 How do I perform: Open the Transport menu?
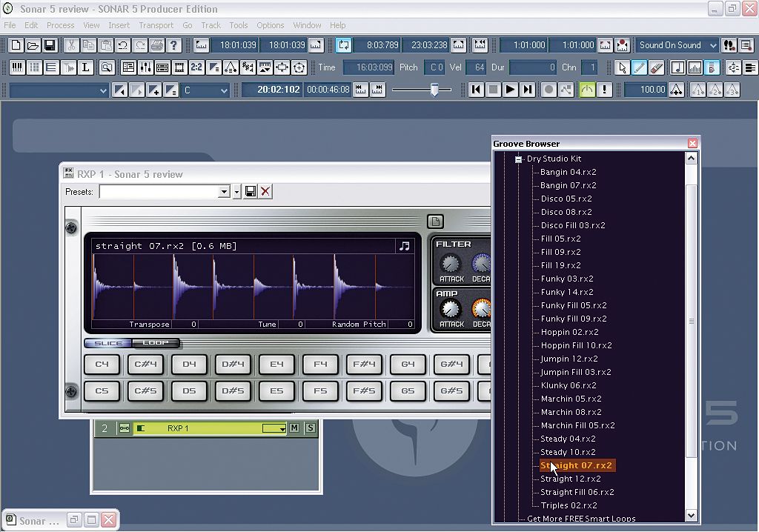[x=156, y=25]
